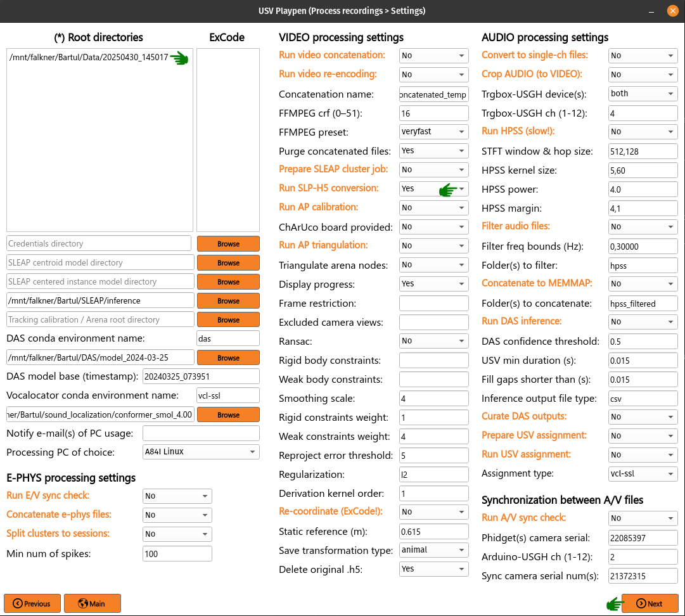This screenshot has height=616, width=685.
Task: Edit DAS confidence threshold field
Action: point(643,341)
